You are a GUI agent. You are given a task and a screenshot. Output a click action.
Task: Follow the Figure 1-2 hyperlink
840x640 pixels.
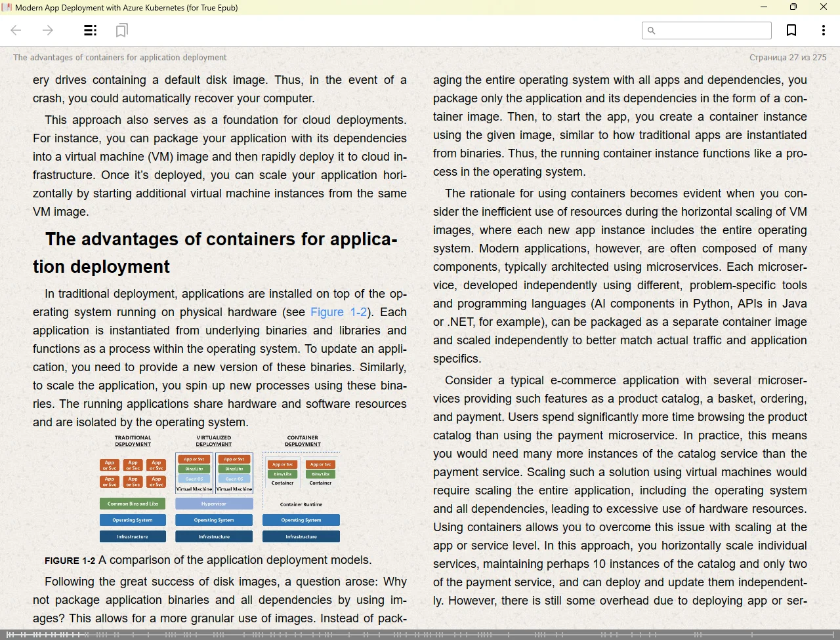339,312
